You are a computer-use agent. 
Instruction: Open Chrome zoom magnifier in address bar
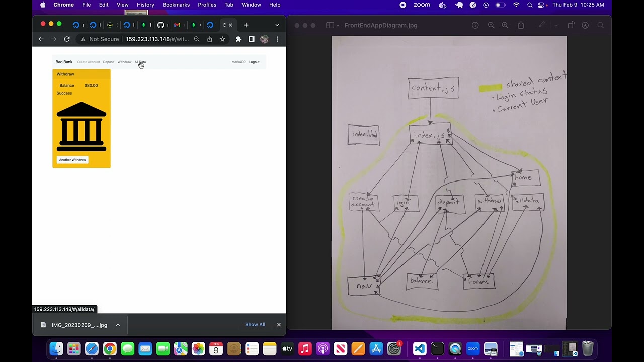(197, 39)
